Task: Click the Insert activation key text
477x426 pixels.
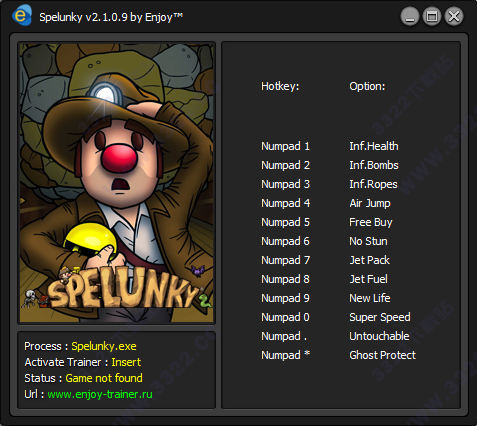Action: pos(126,362)
